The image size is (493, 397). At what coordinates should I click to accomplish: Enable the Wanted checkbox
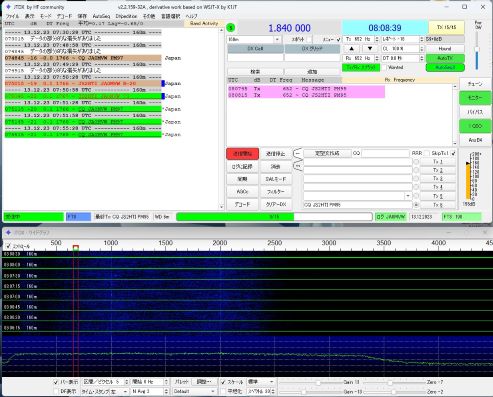coord(384,67)
